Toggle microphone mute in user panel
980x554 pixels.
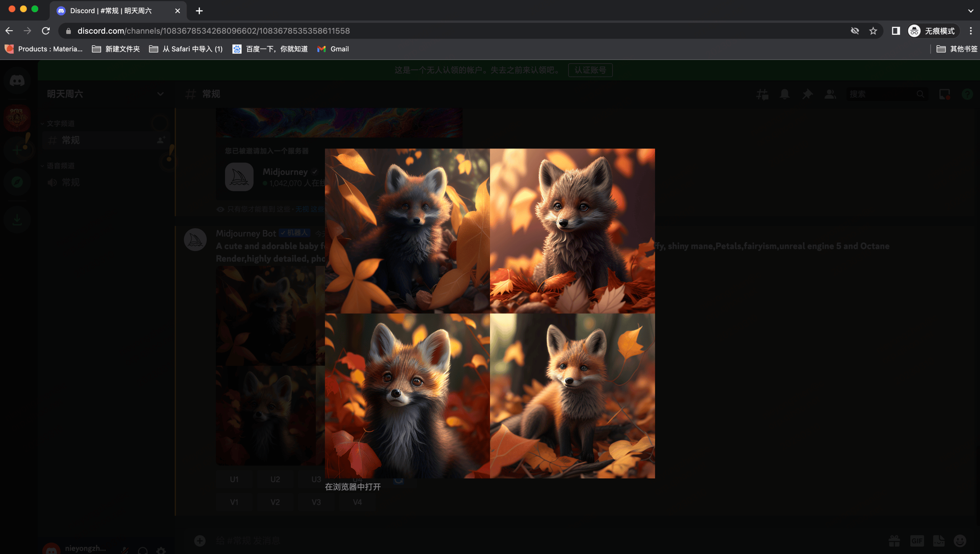[x=125, y=550]
